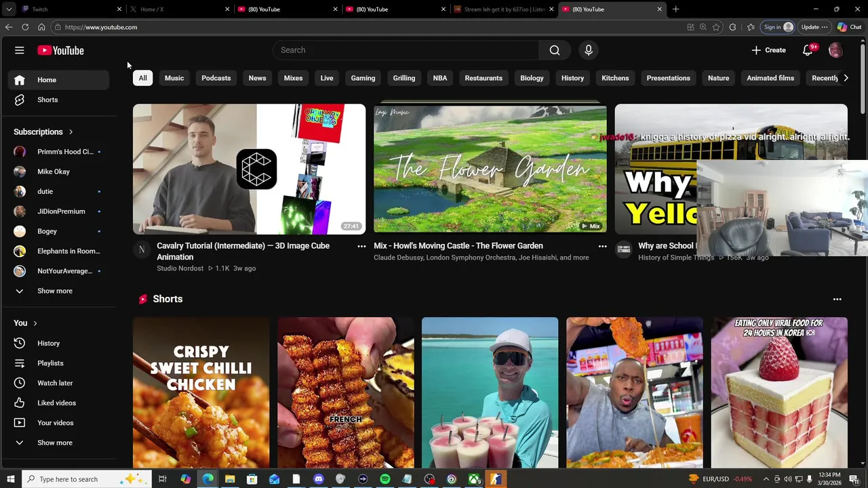Screen dimensions: 868x488
Task: Open Xbox app from the taskbar
Action: pos(474,479)
